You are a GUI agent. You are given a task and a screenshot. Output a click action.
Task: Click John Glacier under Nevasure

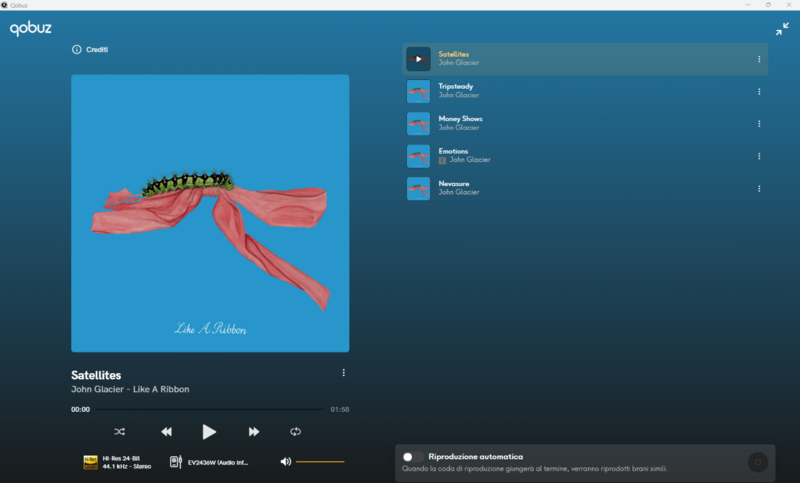(459, 192)
